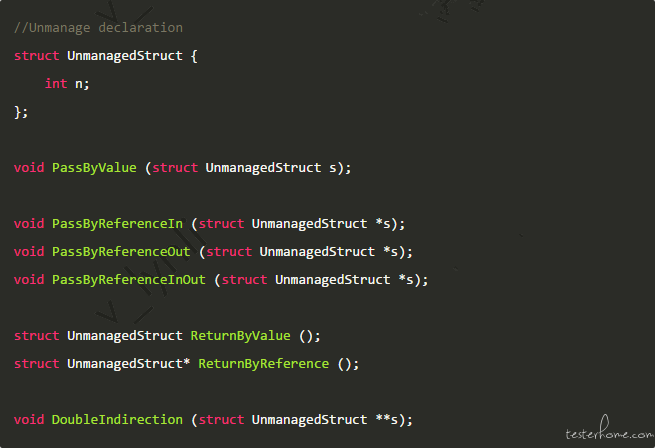Place cursor on closing brace semicolon line
Viewport: 655px width, 448px height.
21,112
